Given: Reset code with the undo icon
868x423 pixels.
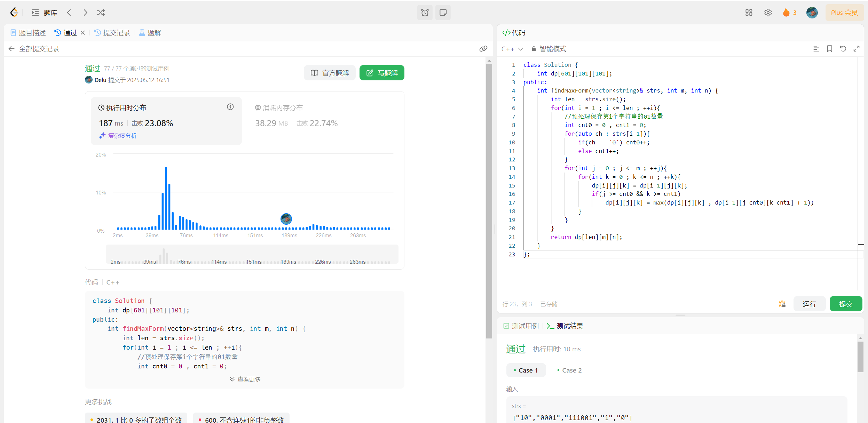Looking at the screenshot, I should pyautogui.click(x=843, y=49).
